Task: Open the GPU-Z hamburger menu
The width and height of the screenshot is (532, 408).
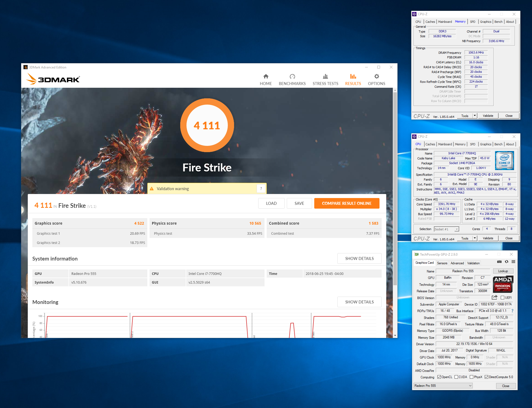Action: (x=513, y=262)
